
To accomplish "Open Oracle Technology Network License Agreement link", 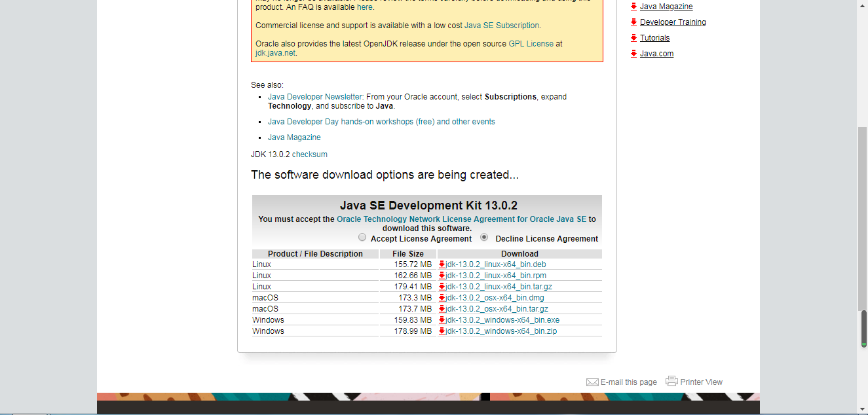I will [x=461, y=219].
